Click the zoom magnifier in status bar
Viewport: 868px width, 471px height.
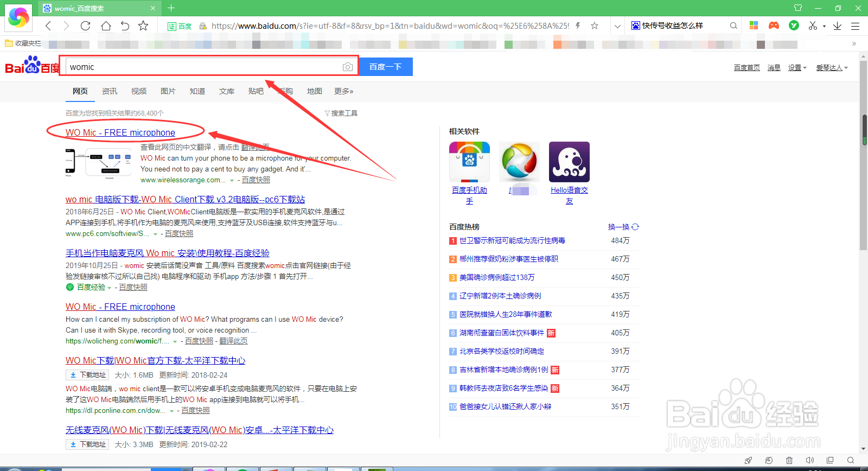pos(851,460)
